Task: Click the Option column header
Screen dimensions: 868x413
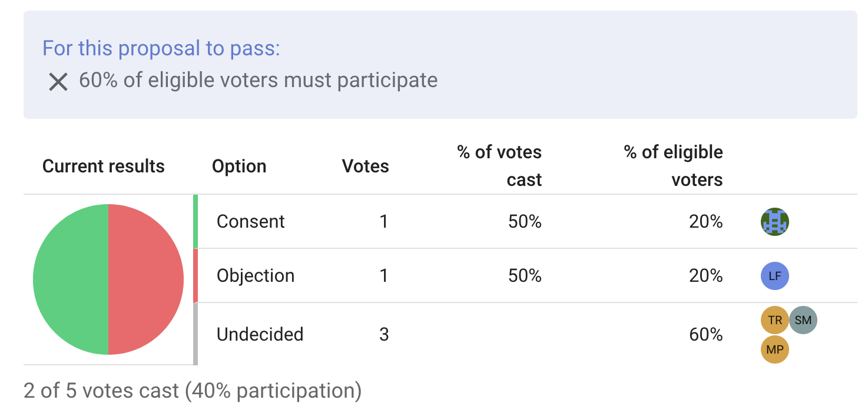Action: 239,166
